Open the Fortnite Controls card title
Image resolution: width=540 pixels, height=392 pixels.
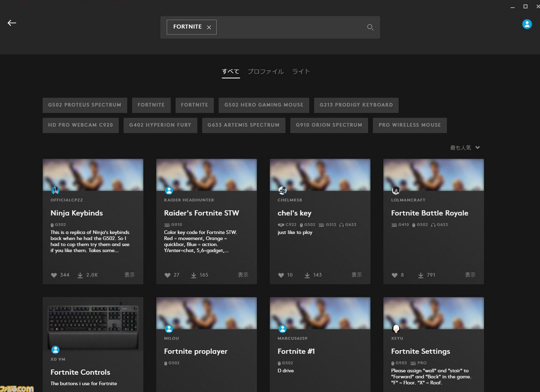(80, 372)
